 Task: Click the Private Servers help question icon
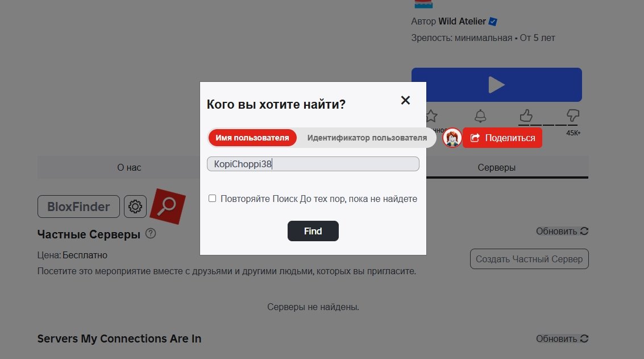coord(151,234)
